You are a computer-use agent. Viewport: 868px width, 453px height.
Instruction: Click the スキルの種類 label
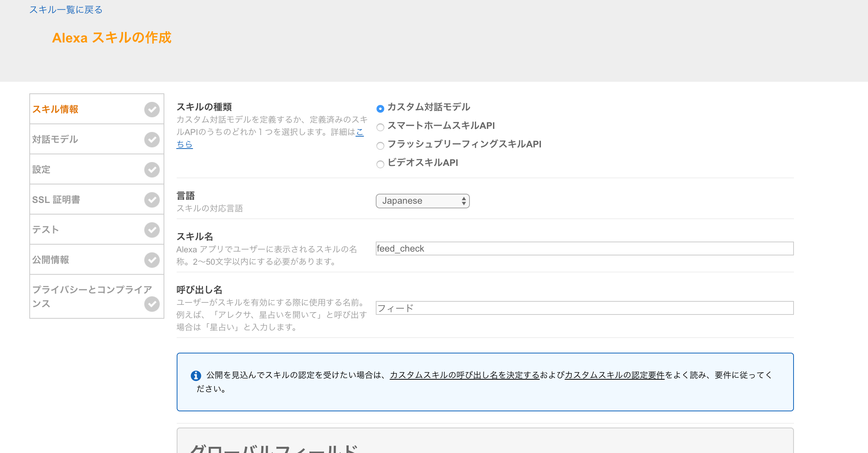pyautogui.click(x=204, y=107)
